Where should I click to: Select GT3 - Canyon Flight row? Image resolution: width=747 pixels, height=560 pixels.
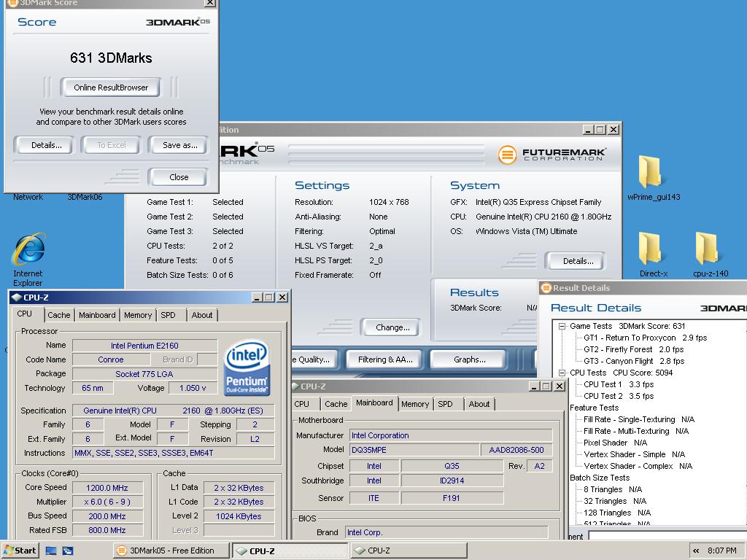point(634,361)
